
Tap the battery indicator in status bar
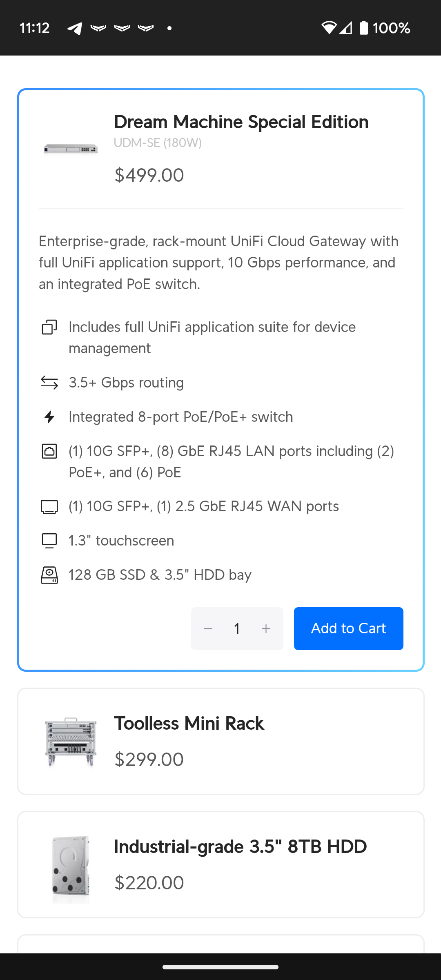tap(364, 28)
